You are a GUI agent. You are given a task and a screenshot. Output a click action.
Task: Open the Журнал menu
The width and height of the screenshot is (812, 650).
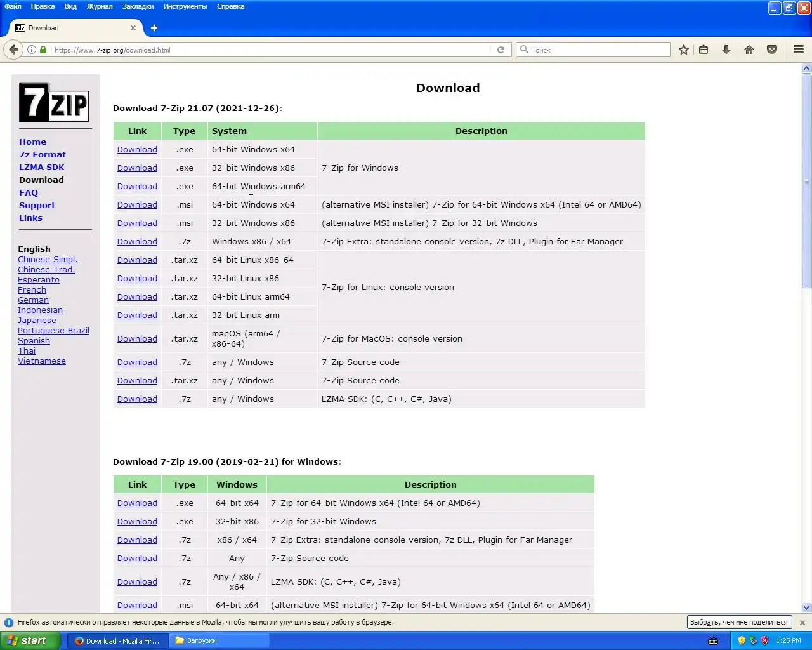100,6
